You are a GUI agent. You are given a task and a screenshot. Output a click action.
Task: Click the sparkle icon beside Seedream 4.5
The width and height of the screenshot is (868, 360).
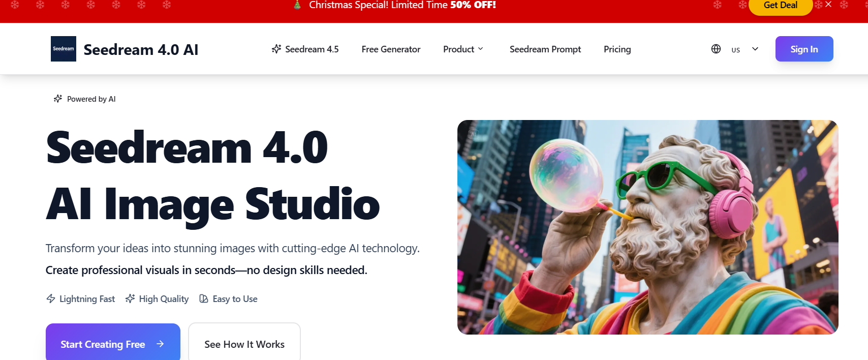(x=276, y=49)
